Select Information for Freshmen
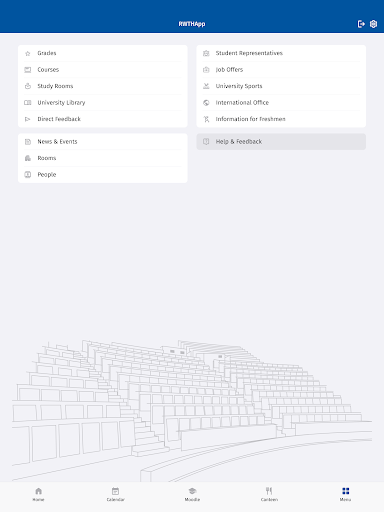384x512 pixels. tap(281, 119)
